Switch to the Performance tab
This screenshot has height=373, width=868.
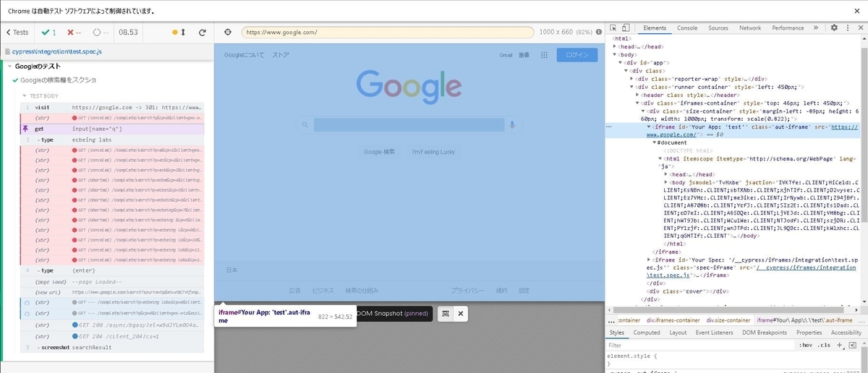788,28
